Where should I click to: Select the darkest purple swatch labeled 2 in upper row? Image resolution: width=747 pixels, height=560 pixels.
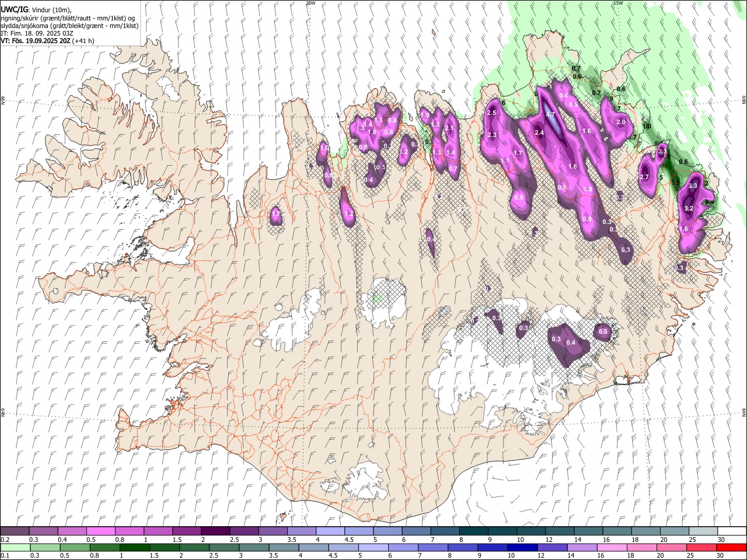click(215, 531)
